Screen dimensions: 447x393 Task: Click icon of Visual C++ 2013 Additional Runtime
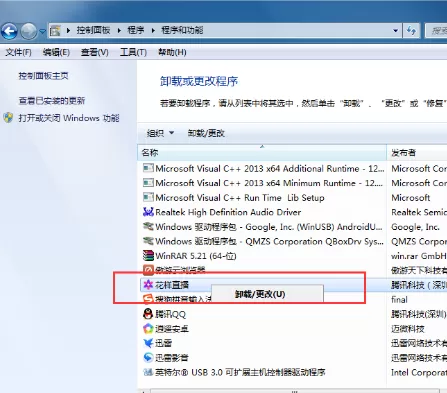tap(148, 168)
